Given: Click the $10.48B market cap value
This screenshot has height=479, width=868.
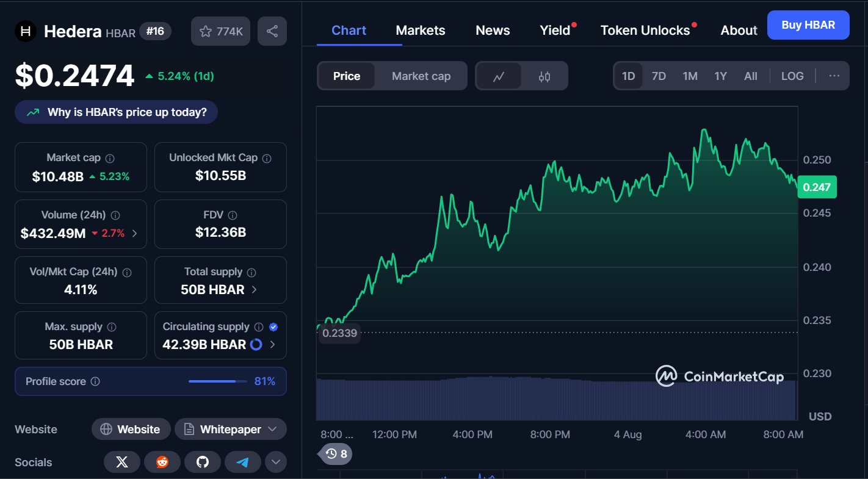Looking at the screenshot, I should click(58, 177).
